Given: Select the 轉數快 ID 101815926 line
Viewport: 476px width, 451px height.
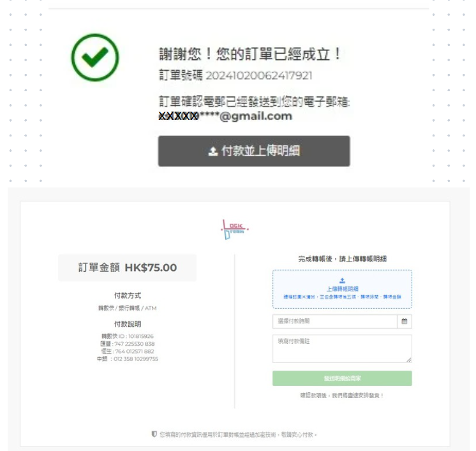Looking at the screenshot, I should pos(128,336).
